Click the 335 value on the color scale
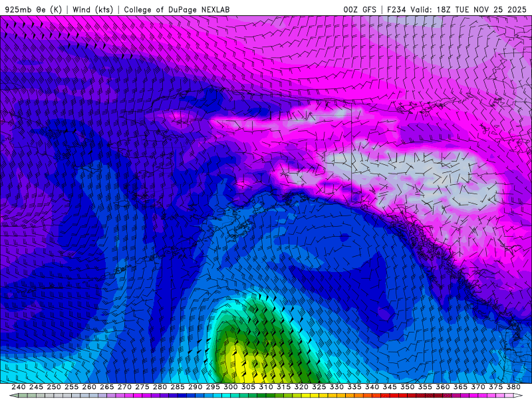This screenshot has height=399, width=532. coord(354,387)
